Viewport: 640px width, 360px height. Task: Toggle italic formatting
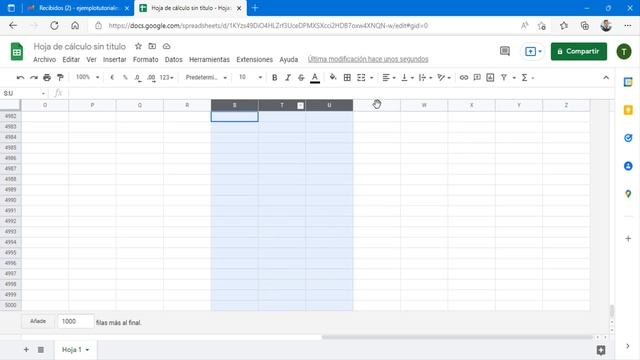pos(288,78)
